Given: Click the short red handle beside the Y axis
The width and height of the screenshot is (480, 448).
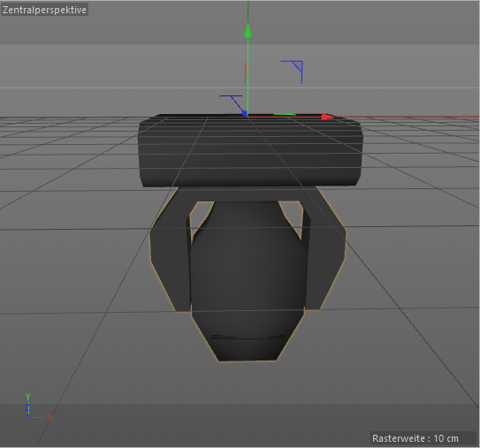Looking at the screenshot, I should [245, 73].
